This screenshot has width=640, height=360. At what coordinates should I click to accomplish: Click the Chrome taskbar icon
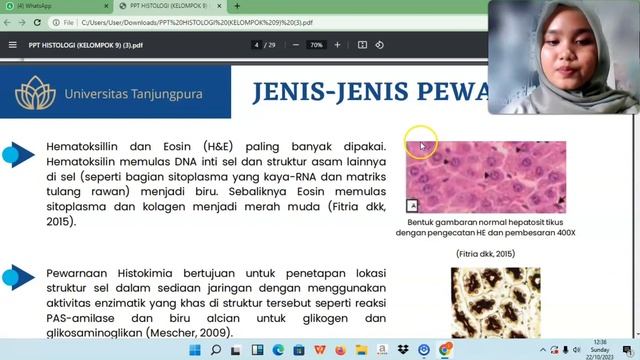coord(445,350)
